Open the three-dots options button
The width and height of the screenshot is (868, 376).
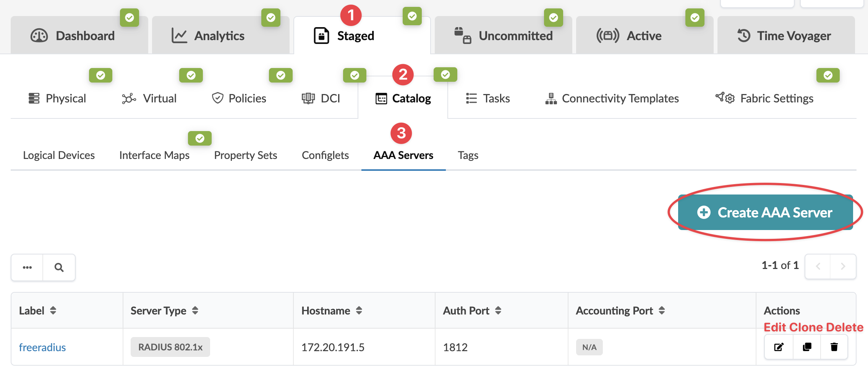27,267
